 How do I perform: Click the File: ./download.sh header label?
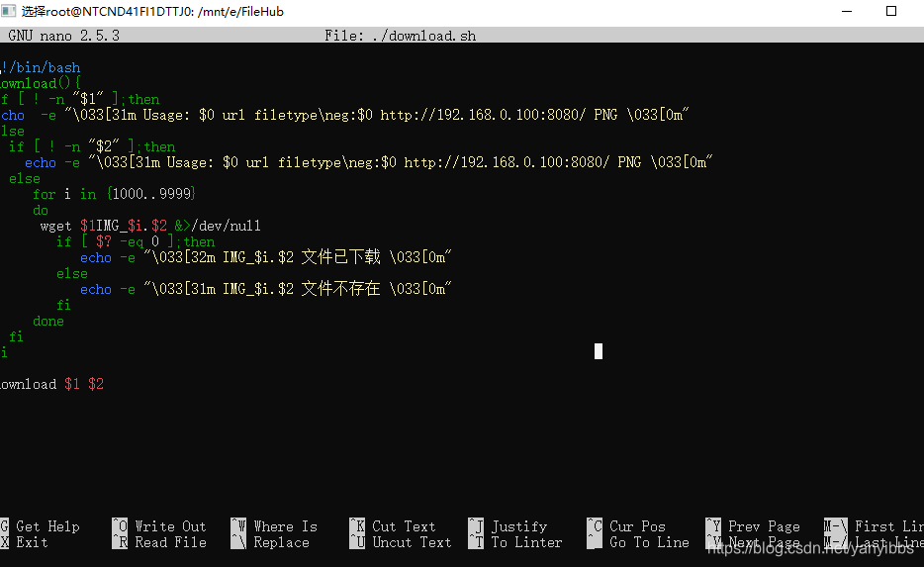(x=400, y=36)
